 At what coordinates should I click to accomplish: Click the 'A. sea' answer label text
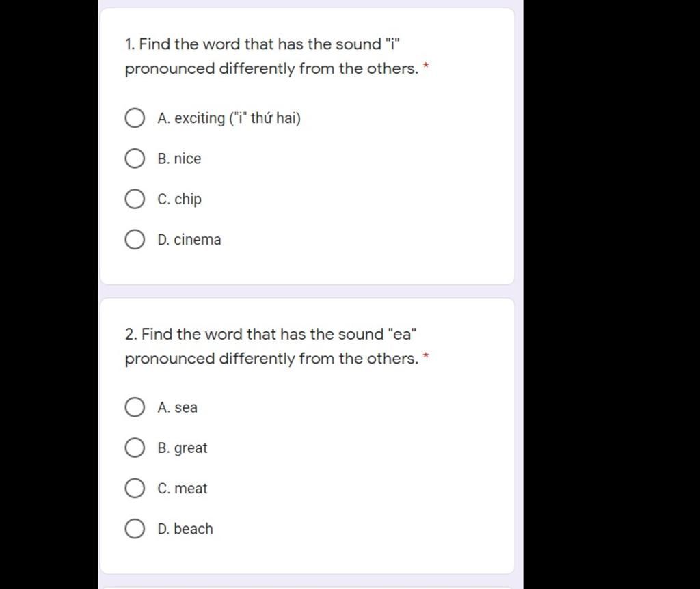pos(177,407)
